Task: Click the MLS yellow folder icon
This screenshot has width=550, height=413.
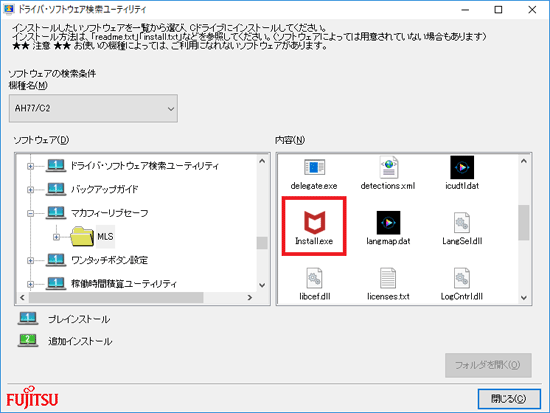Action: coord(82,236)
